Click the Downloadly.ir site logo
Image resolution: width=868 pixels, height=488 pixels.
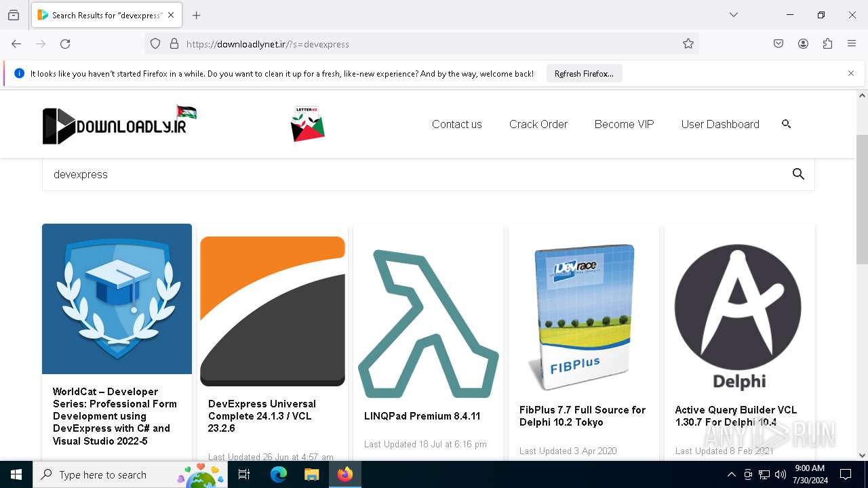pyautogui.click(x=119, y=125)
